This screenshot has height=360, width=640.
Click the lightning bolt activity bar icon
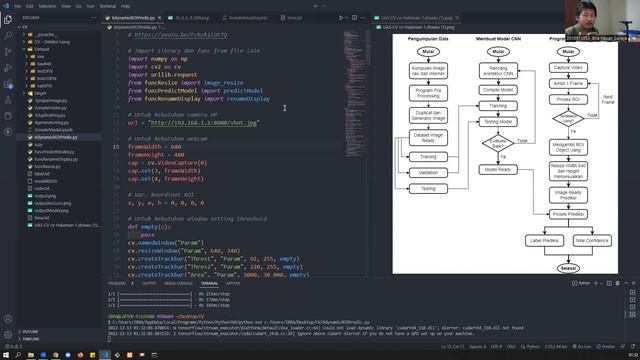click(8, 132)
